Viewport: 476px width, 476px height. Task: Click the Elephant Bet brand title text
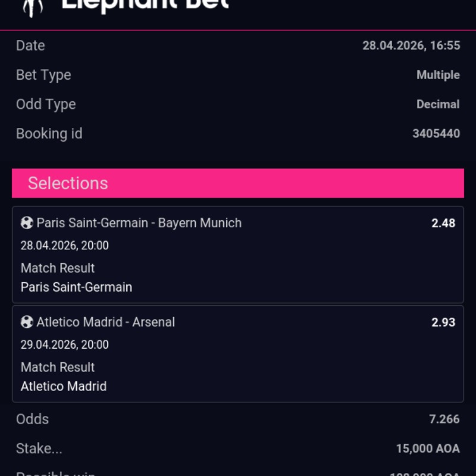(x=145, y=5)
